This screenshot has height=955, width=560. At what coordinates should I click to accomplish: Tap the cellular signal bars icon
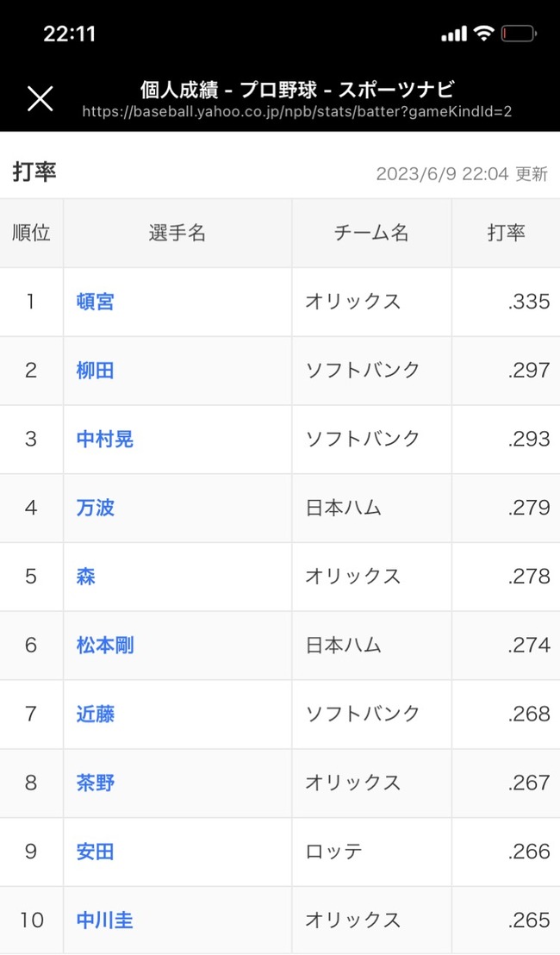pos(454,34)
